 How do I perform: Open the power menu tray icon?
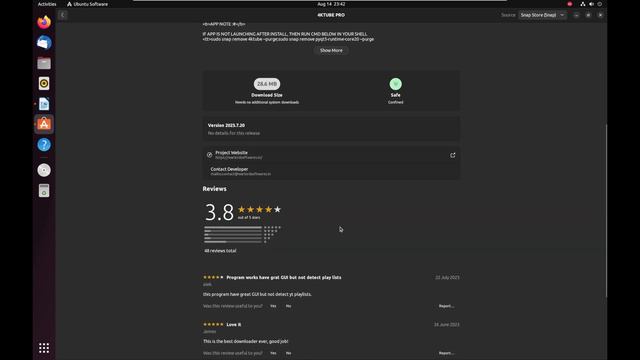click(600, 4)
